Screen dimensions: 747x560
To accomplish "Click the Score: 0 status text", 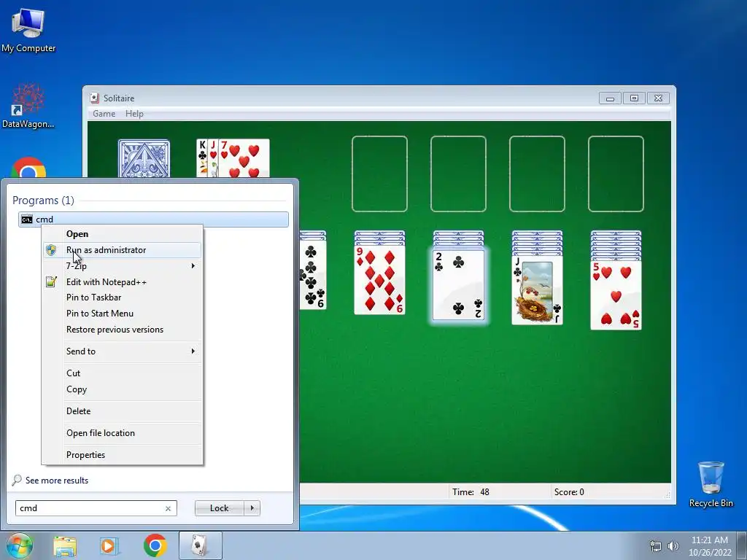I will tap(569, 492).
